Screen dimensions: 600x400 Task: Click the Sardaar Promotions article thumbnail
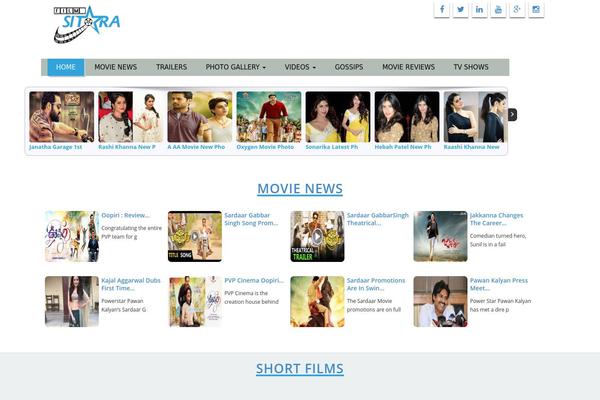pos(317,302)
